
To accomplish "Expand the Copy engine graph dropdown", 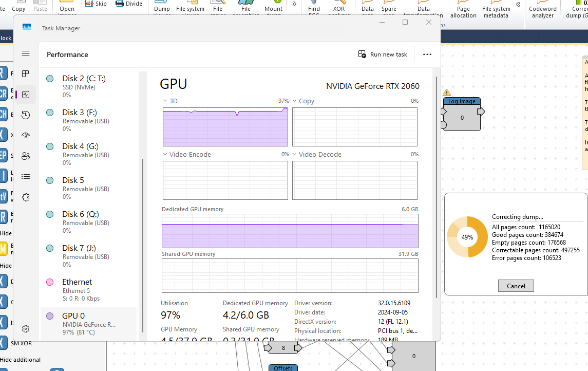I will point(304,101).
